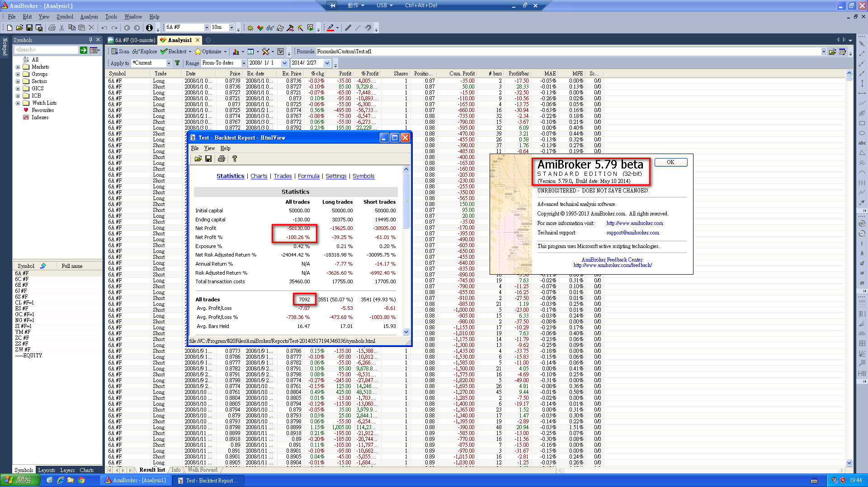Image resolution: width=868 pixels, height=487 pixels.
Task: Click the Save icon in main toolbar
Action: pos(29,28)
